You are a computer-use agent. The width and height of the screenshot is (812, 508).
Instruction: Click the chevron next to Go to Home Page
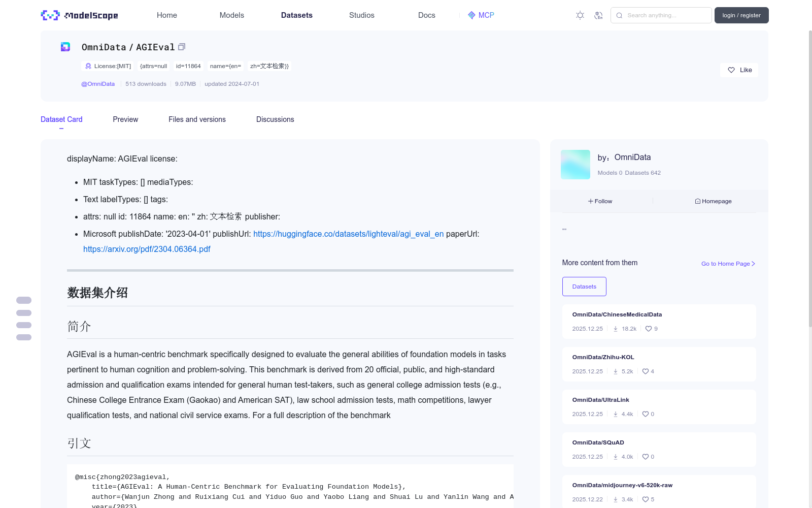[x=754, y=264]
